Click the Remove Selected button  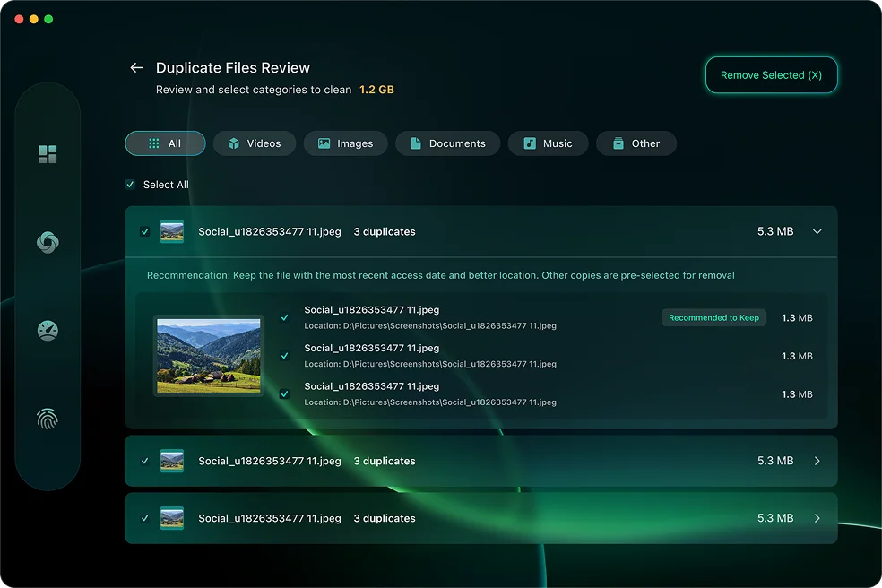(771, 75)
